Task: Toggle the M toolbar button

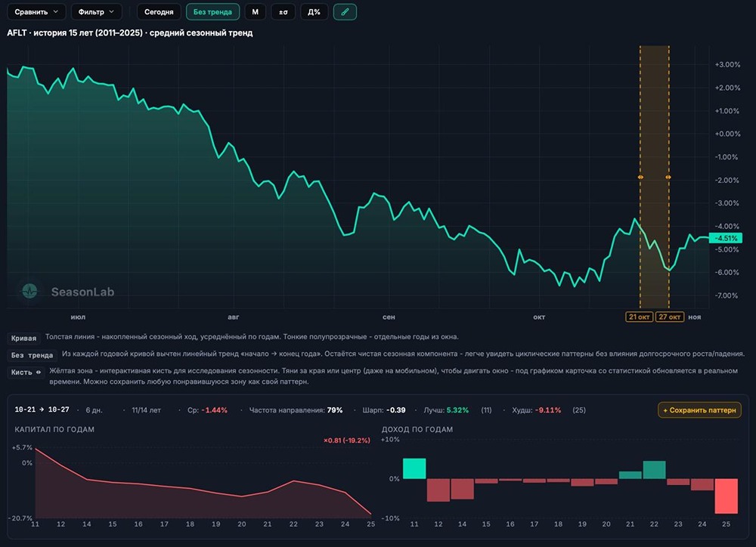Action: coord(255,12)
